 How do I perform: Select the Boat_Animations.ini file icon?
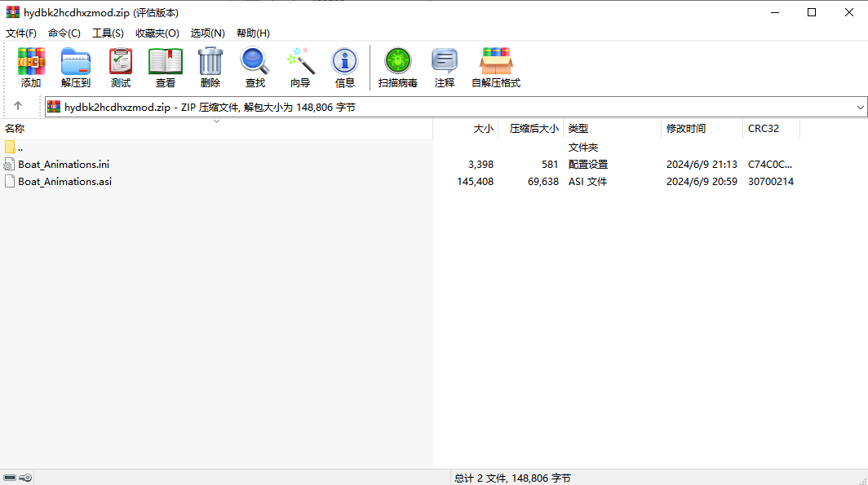coord(9,164)
